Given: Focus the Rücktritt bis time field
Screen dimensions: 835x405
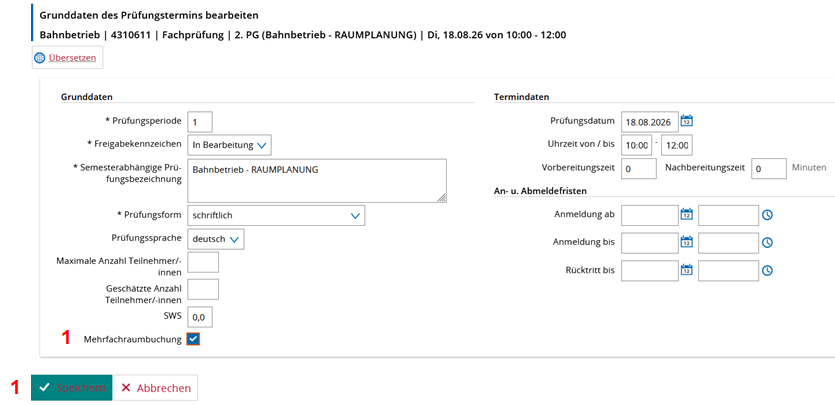Looking at the screenshot, I should [728, 271].
